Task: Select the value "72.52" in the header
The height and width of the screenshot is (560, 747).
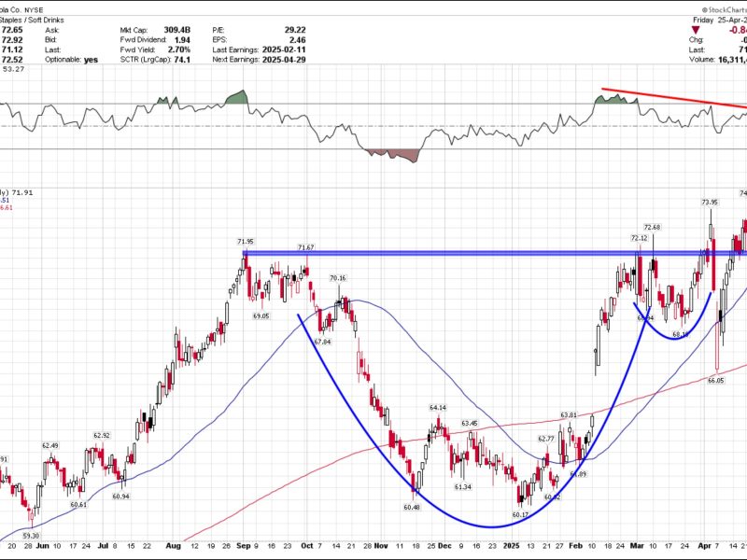Action: tap(12, 60)
